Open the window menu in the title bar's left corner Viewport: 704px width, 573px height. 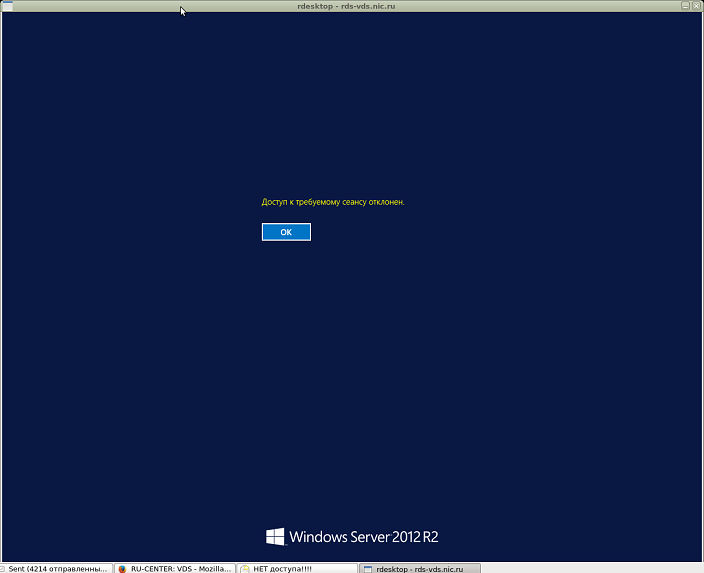point(6,6)
